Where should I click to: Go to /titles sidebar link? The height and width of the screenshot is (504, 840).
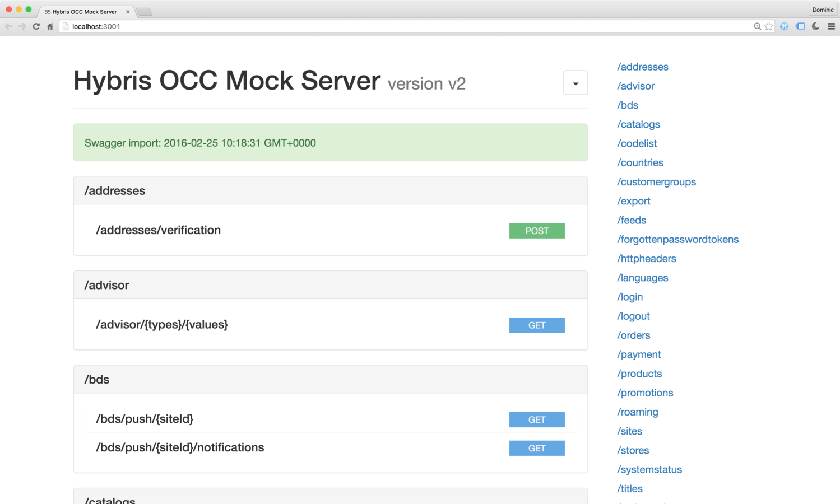click(630, 488)
